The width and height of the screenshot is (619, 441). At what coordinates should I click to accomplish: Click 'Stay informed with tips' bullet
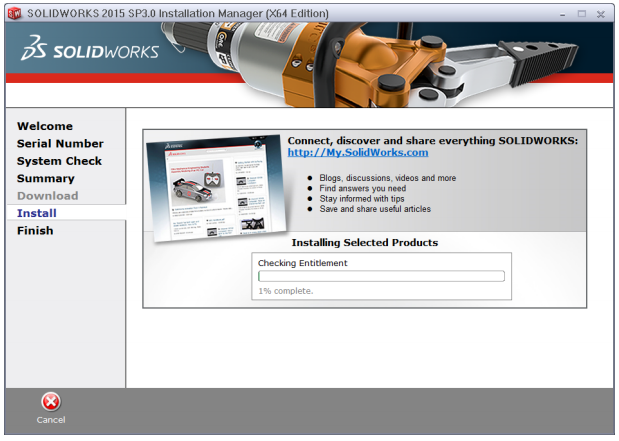click(362, 199)
